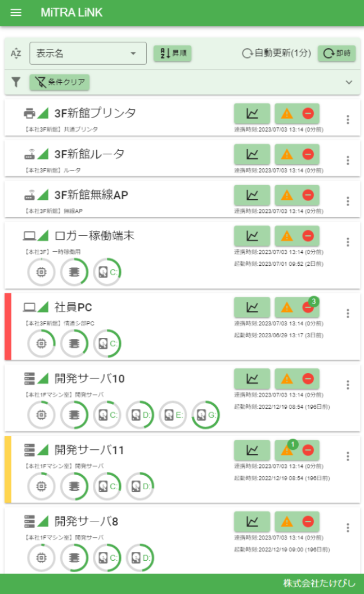Screen dimensions: 364x594
Task: Click the filter funnel icon
Action: point(16,82)
